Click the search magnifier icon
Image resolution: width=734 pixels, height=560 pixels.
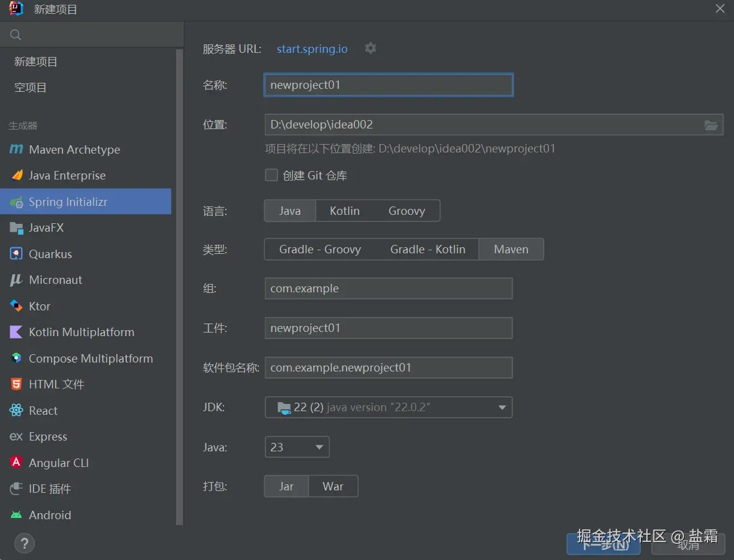pyautogui.click(x=16, y=35)
